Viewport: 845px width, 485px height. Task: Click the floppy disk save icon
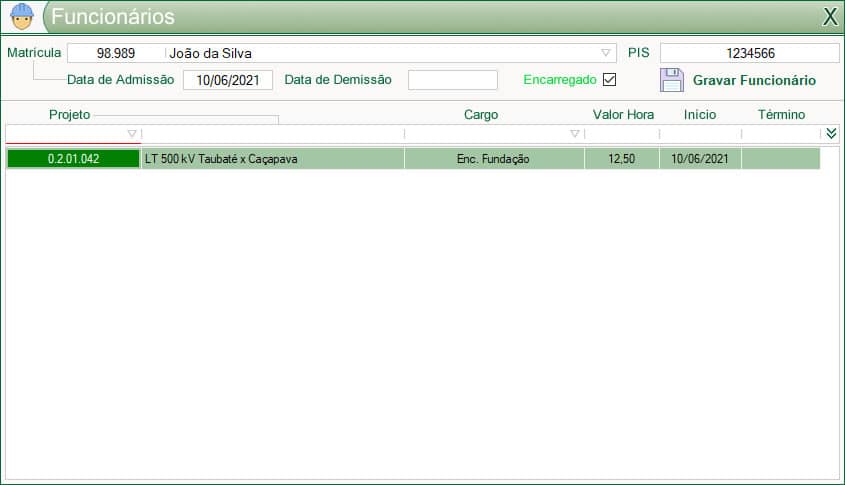[x=671, y=80]
